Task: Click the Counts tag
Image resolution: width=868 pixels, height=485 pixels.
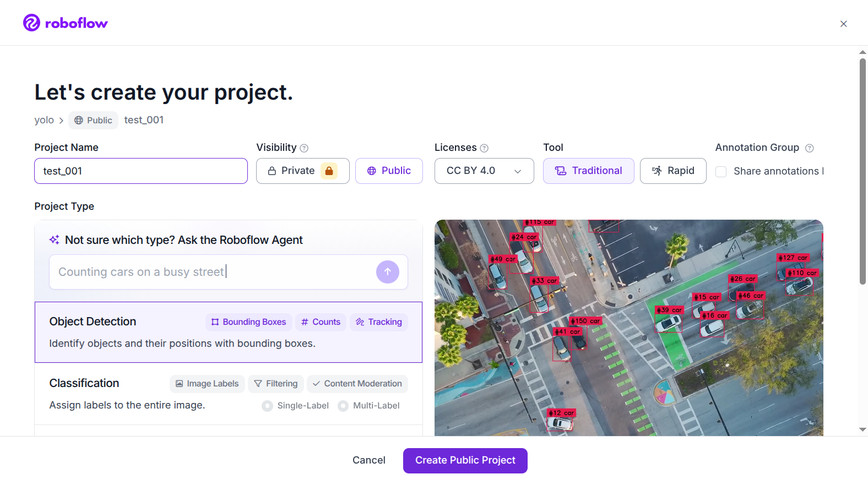Action: coord(321,322)
